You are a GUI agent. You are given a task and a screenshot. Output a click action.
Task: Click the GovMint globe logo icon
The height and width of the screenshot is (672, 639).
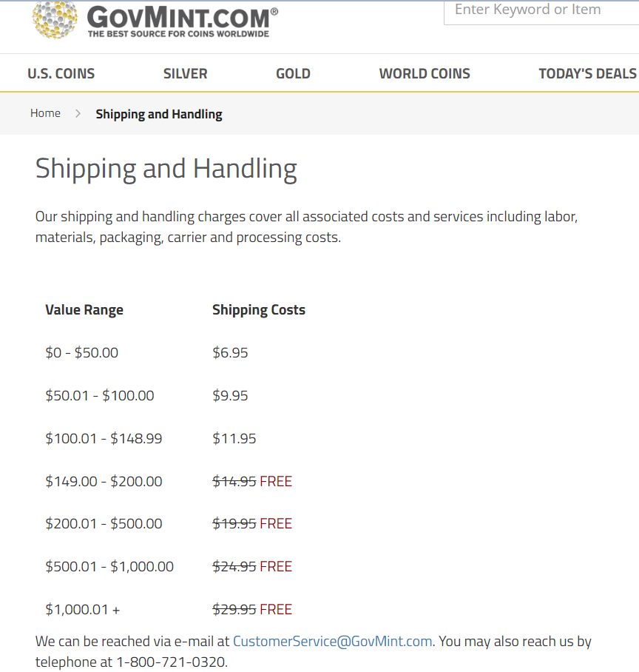click(55, 19)
